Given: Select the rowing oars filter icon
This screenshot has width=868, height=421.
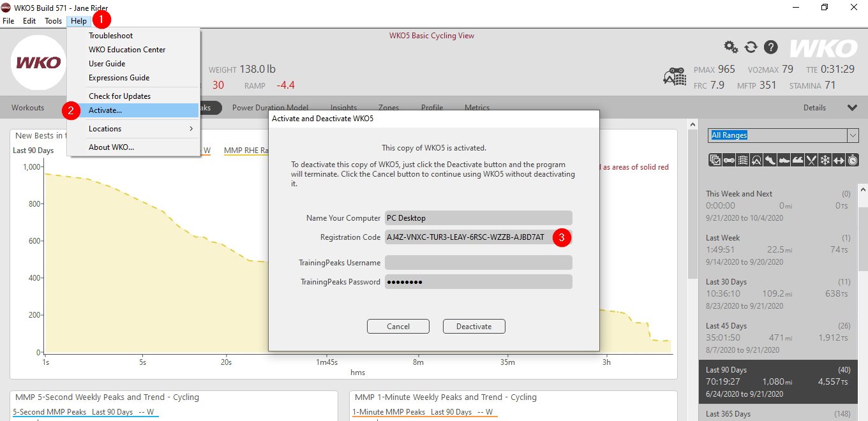Looking at the screenshot, I should [x=811, y=160].
